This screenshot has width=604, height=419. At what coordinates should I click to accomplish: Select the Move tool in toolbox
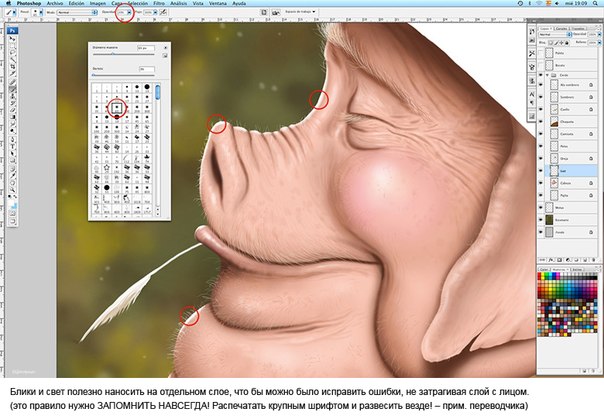pos(13,39)
